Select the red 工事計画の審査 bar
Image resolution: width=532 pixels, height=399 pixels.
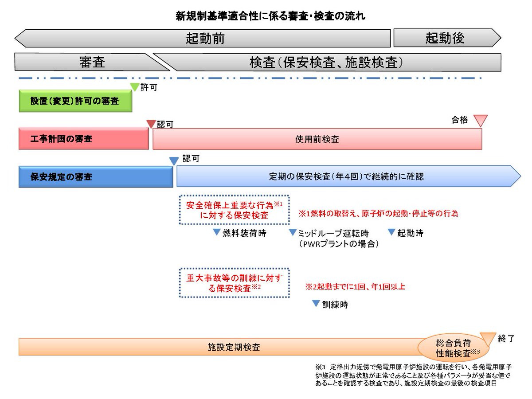[84, 139]
